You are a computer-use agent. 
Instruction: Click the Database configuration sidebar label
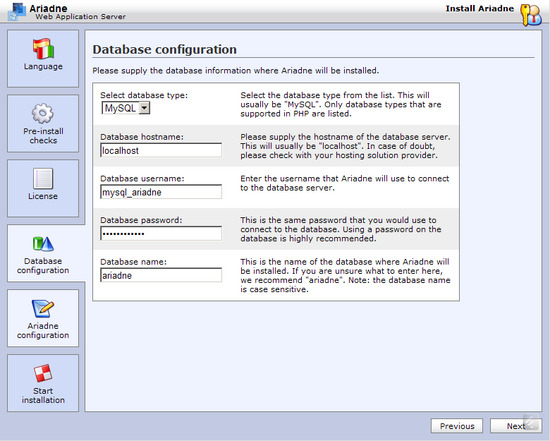[43, 266]
